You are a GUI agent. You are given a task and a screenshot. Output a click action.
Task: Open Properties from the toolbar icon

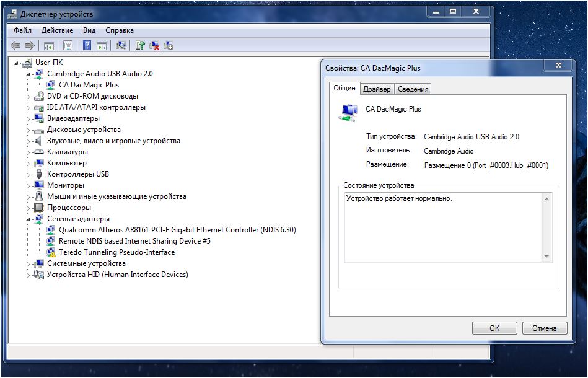coord(68,45)
